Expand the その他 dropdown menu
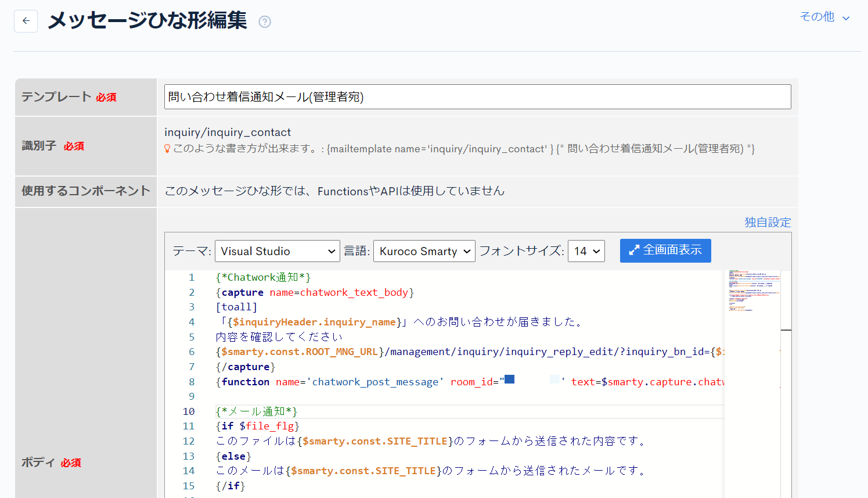This screenshot has width=868, height=498. tap(824, 17)
